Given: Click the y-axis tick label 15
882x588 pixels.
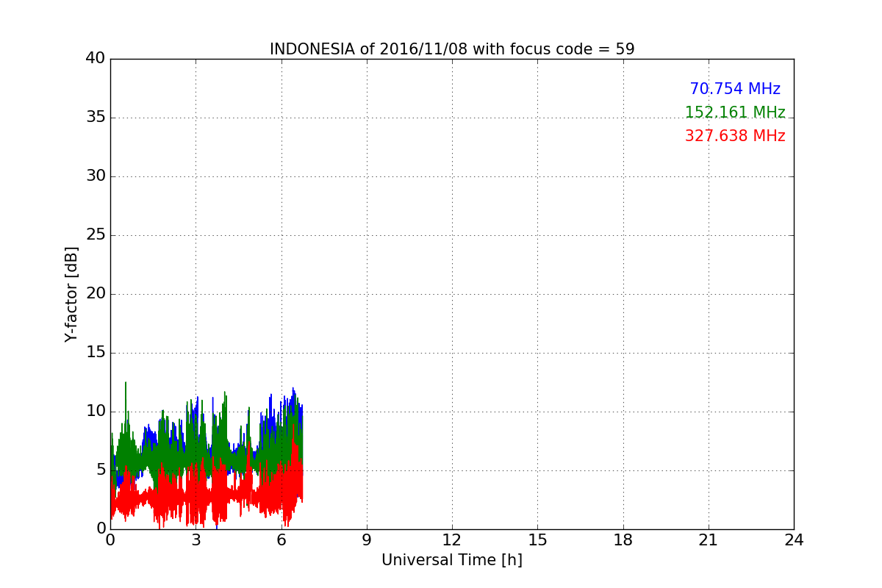Looking at the screenshot, I should point(96,353).
